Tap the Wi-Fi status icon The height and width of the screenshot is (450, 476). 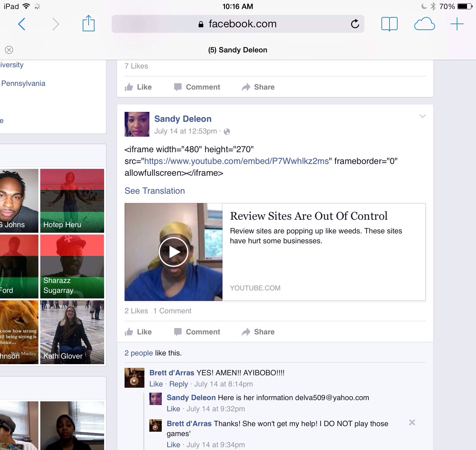[x=26, y=6]
